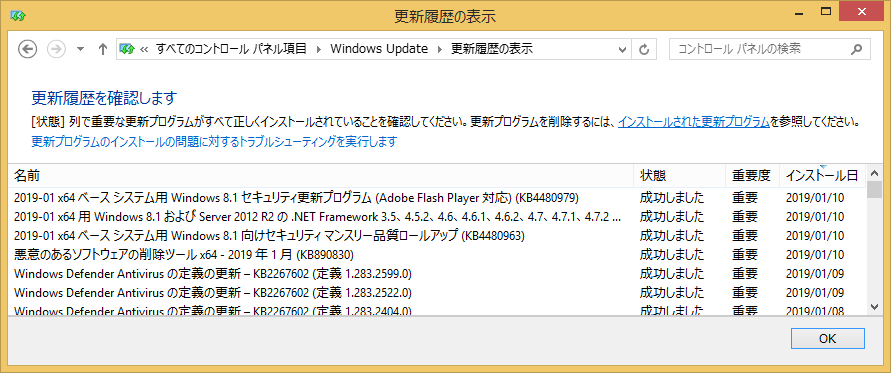Click scrollbar down arrow in list
This screenshot has height=373, width=891.
click(x=875, y=306)
